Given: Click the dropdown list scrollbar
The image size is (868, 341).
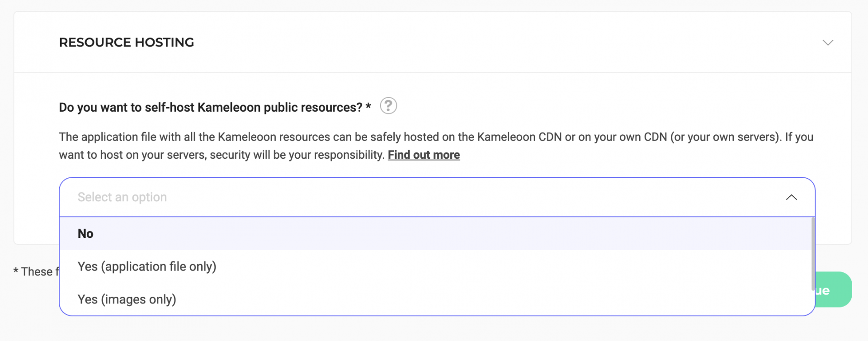Looking at the screenshot, I should click(x=813, y=254).
